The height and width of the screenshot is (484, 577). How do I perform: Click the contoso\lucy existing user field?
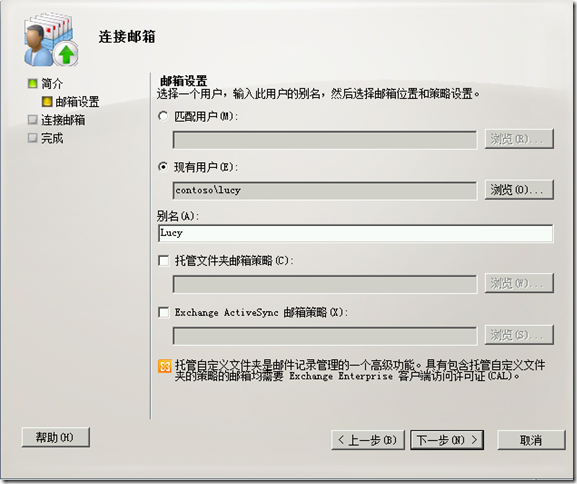[x=325, y=190]
